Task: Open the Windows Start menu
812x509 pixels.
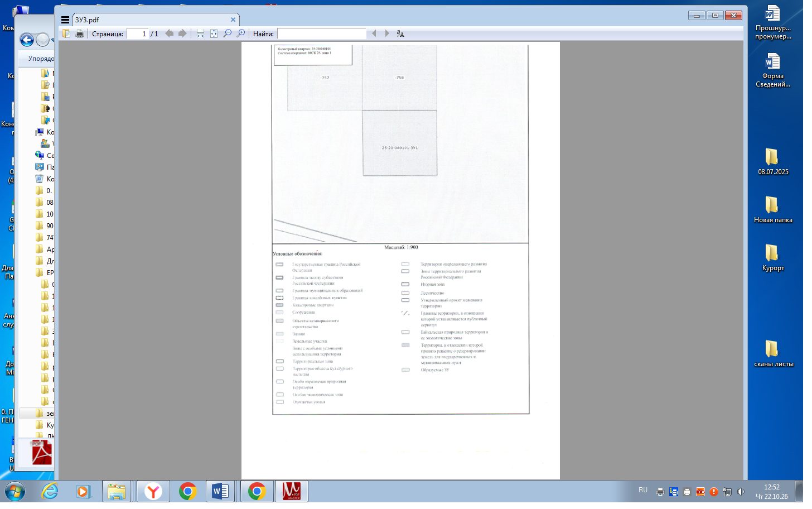Action: point(14,492)
